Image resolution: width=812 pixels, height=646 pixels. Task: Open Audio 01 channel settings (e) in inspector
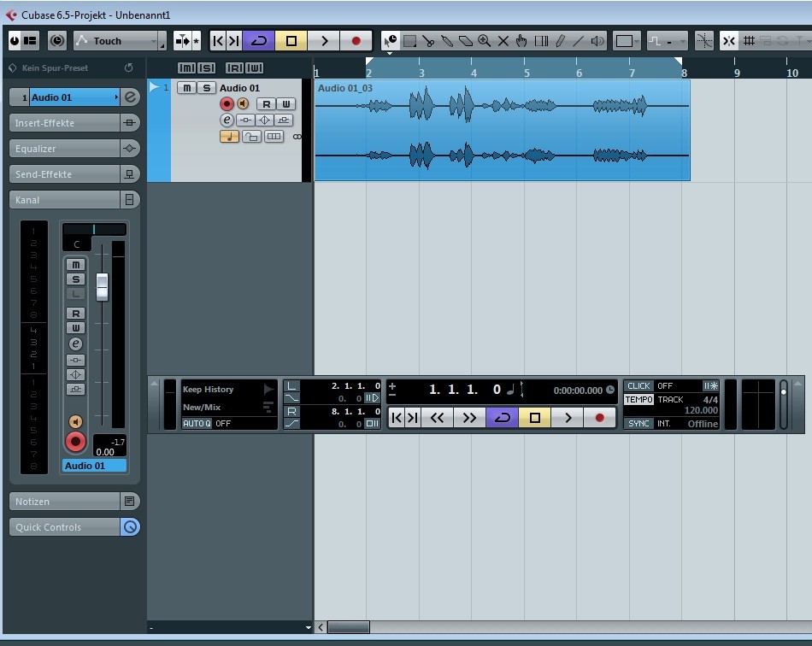pyautogui.click(x=130, y=97)
